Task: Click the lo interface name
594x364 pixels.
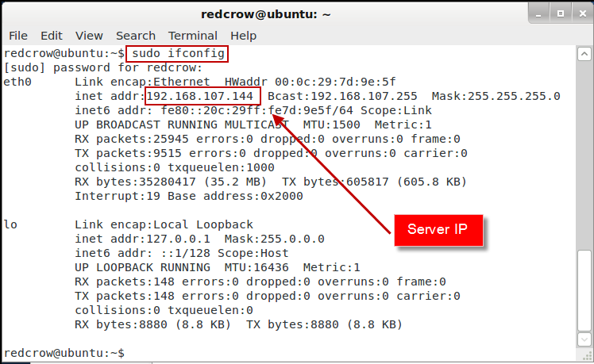Action: (x=10, y=224)
